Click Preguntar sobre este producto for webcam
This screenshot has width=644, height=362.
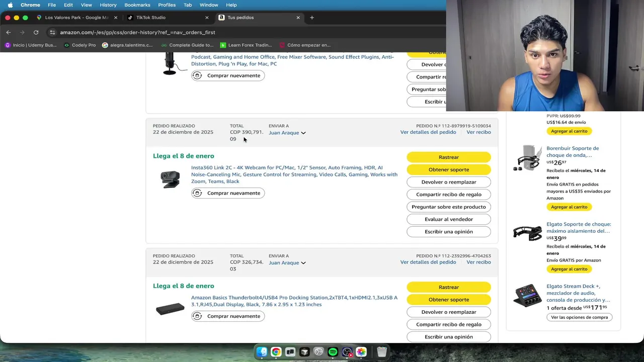[449, 207]
